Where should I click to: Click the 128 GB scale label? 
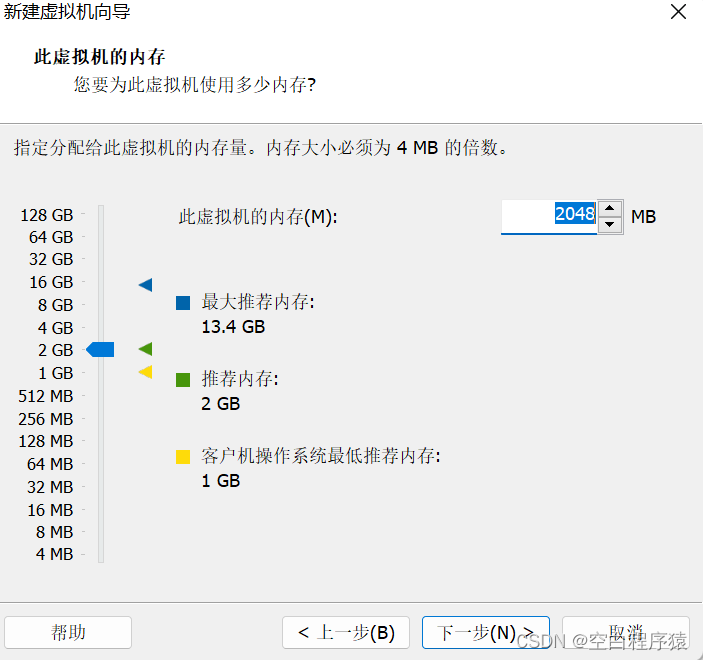(x=47, y=215)
